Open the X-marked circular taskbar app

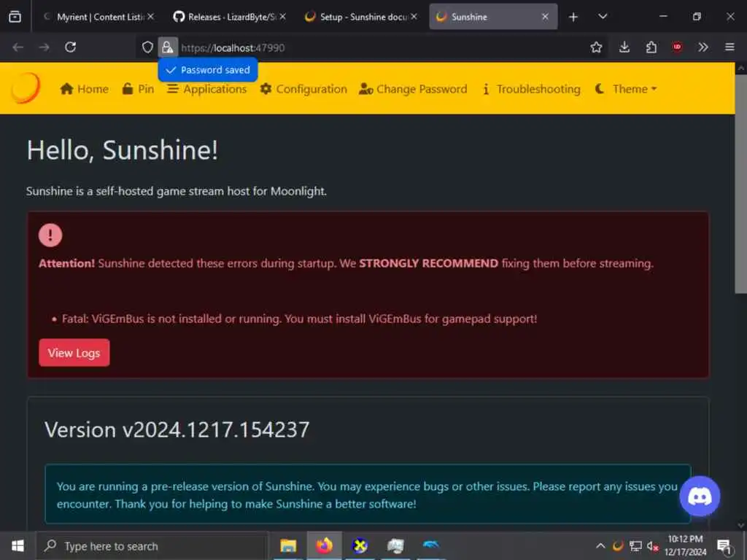tap(360, 545)
